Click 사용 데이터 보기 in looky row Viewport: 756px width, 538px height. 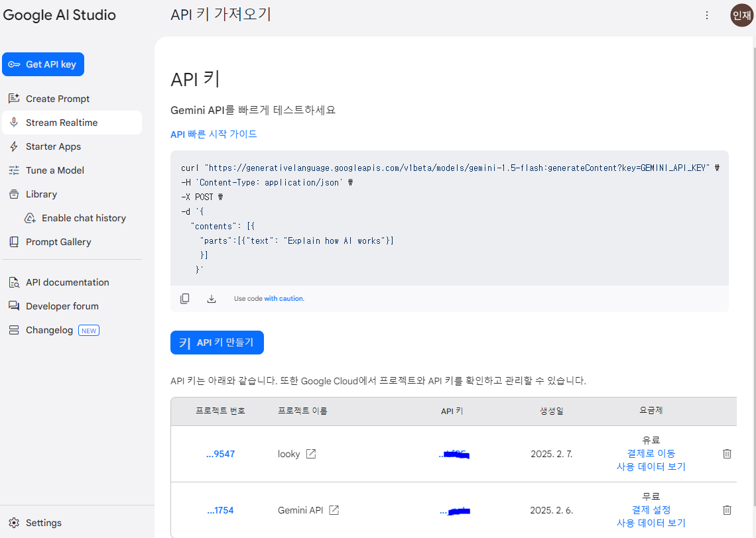click(x=651, y=466)
